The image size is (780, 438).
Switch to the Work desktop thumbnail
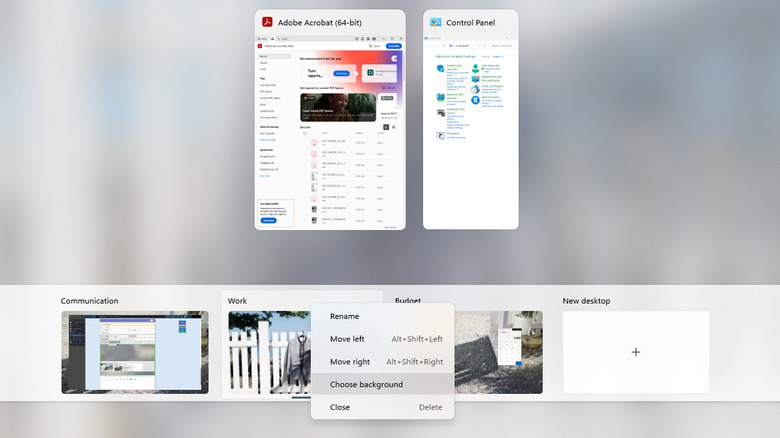coord(269,352)
